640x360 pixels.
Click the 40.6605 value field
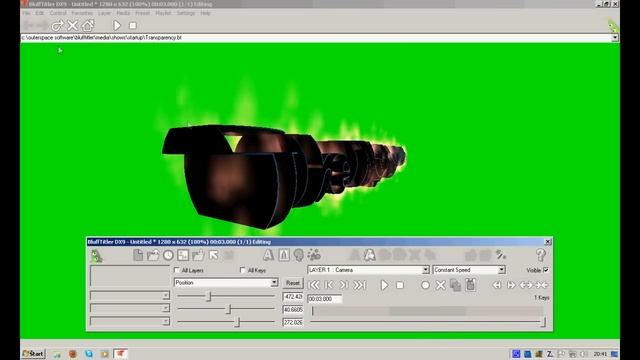pos(293,310)
